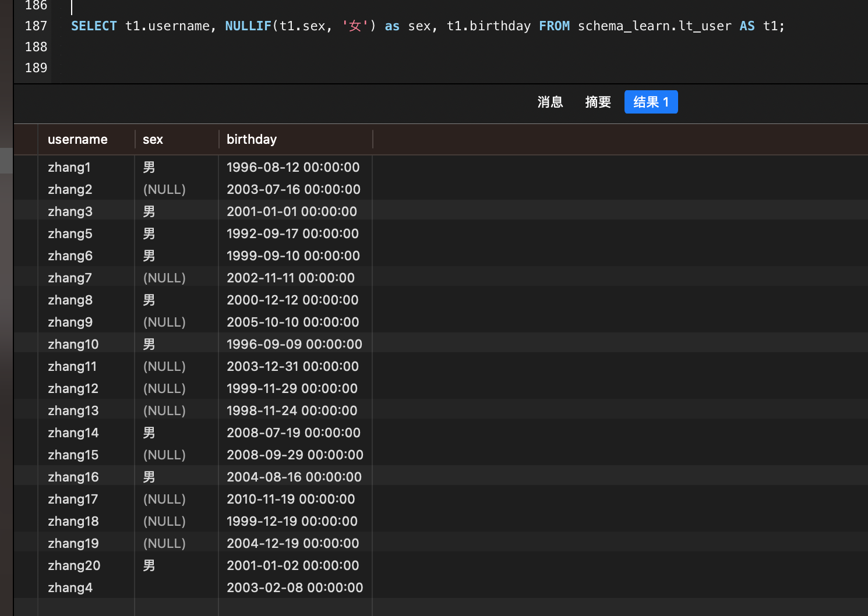Select the zhang4 username cell
868x616 pixels.
pyautogui.click(x=70, y=588)
